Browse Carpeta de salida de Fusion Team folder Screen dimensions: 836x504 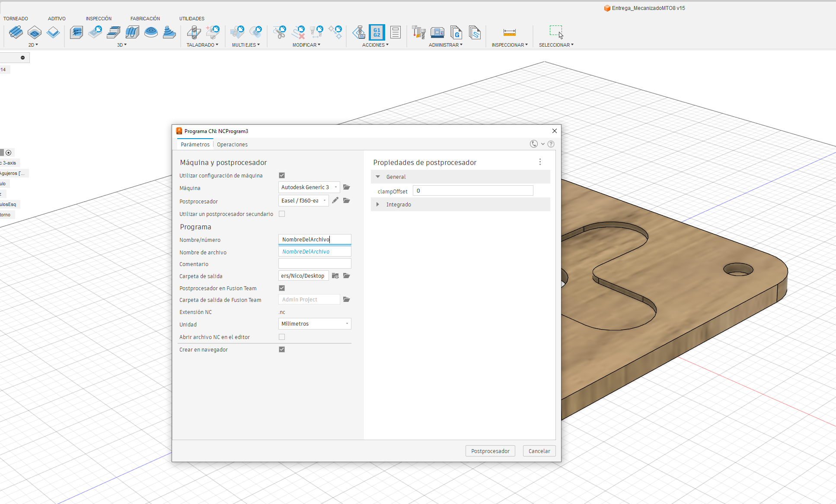346,299
